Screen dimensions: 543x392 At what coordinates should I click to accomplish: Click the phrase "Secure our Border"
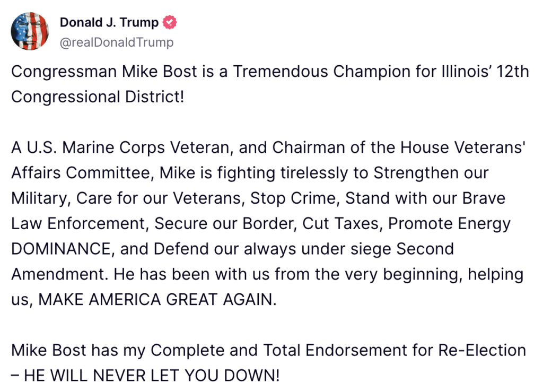click(x=223, y=224)
